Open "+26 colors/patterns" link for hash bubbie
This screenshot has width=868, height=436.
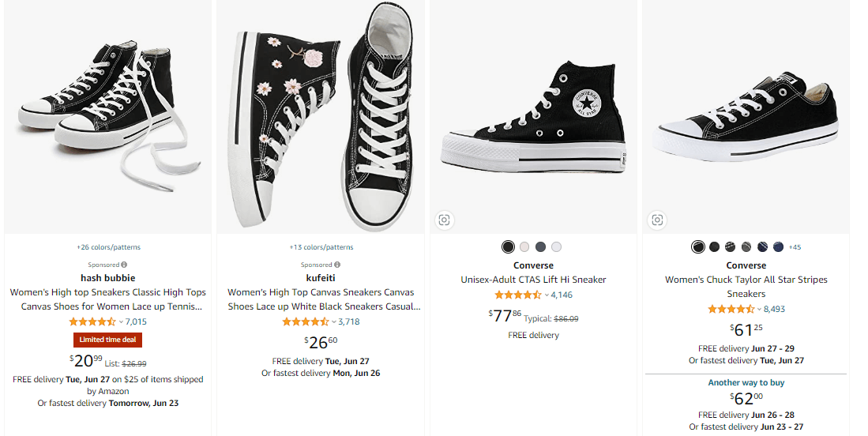[108, 247]
